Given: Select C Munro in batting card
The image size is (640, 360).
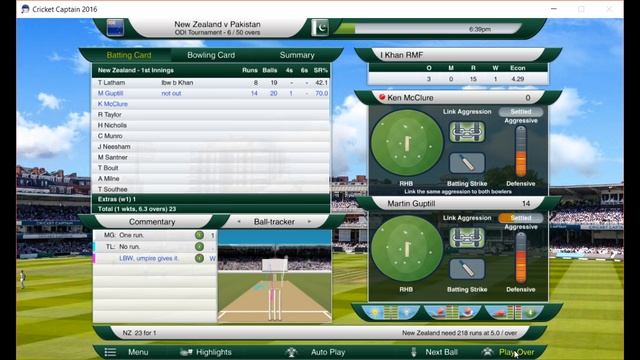Looking at the screenshot, I should tap(211, 136).
